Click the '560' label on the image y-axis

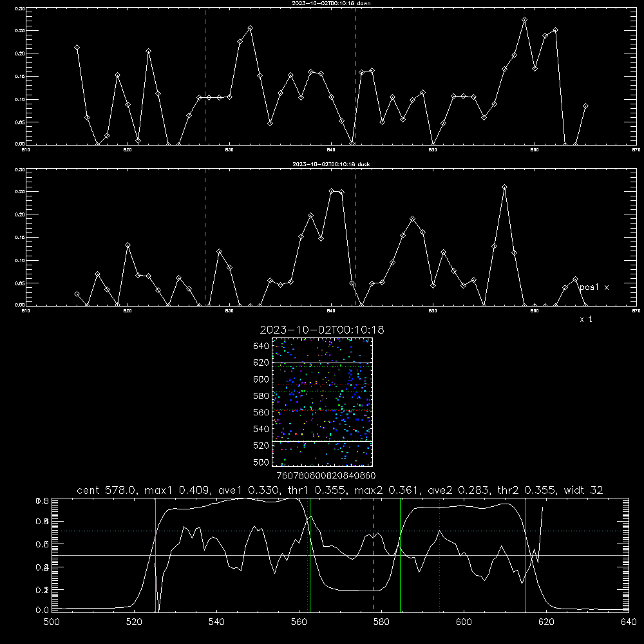tap(261, 412)
